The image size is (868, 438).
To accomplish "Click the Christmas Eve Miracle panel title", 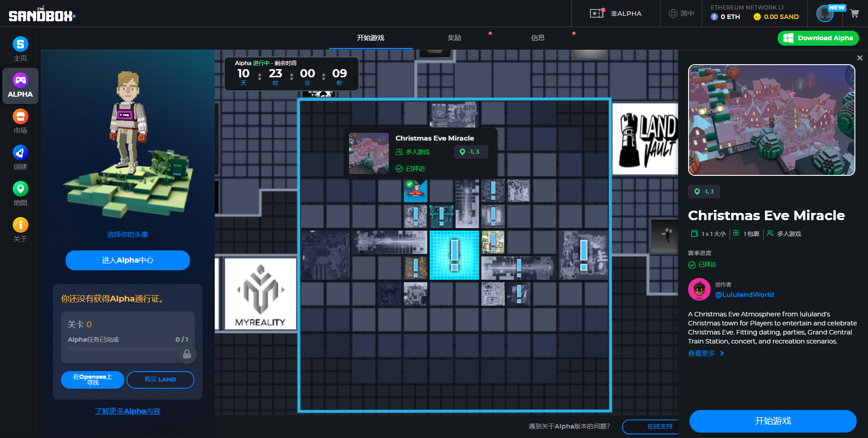I will [x=766, y=216].
